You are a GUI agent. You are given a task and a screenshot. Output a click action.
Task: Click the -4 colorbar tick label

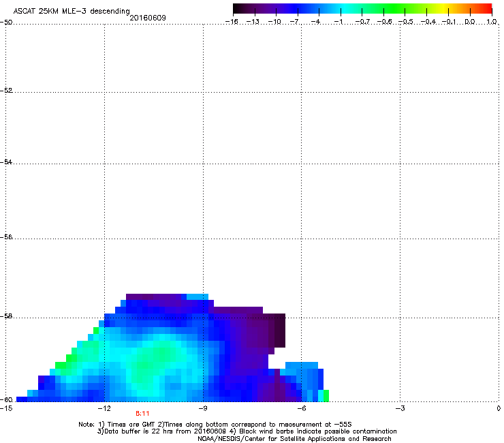coord(315,22)
